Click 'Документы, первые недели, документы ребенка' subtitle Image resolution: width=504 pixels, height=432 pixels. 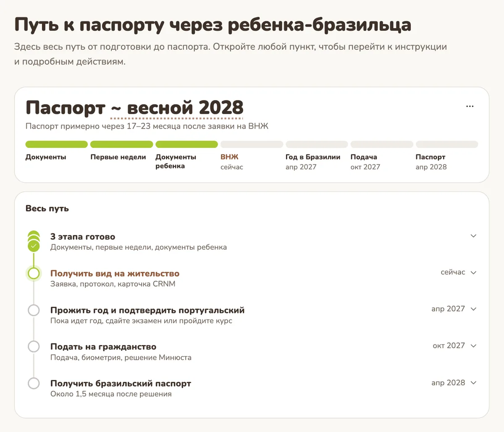[x=139, y=247]
